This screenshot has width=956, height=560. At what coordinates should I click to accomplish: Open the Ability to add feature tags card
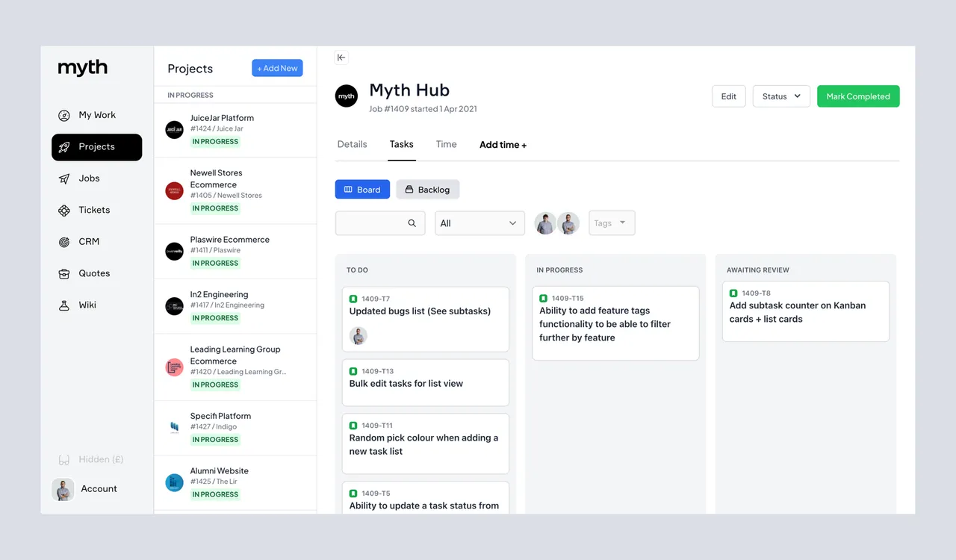coord(615,323)
